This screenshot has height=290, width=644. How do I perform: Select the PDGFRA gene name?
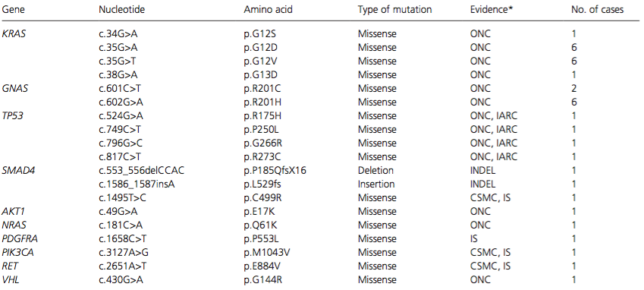[19, 238]
